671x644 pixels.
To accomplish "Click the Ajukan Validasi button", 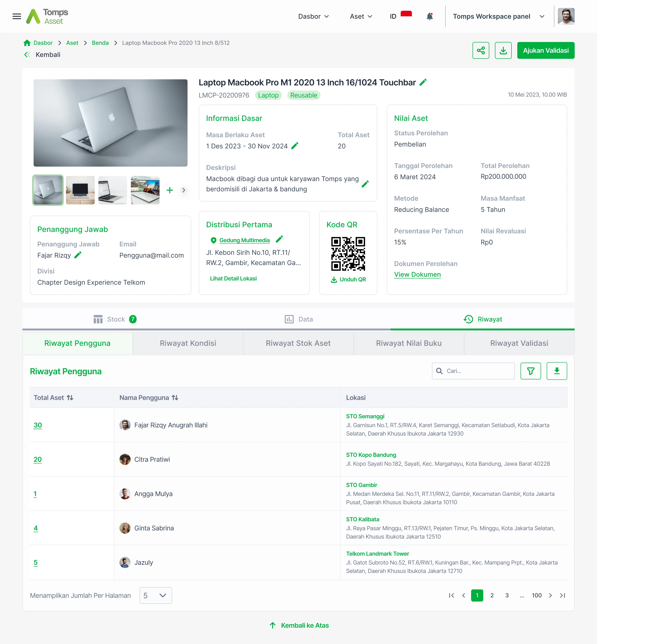I will click(545, 50).
